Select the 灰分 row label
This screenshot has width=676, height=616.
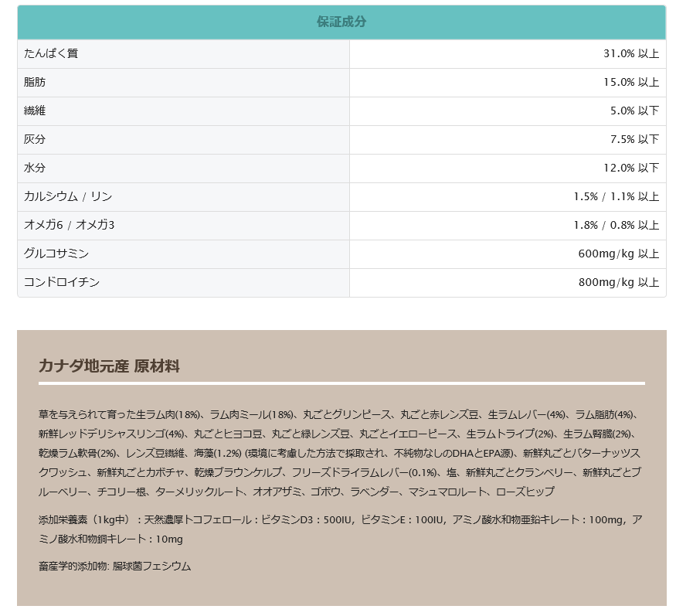35,139
